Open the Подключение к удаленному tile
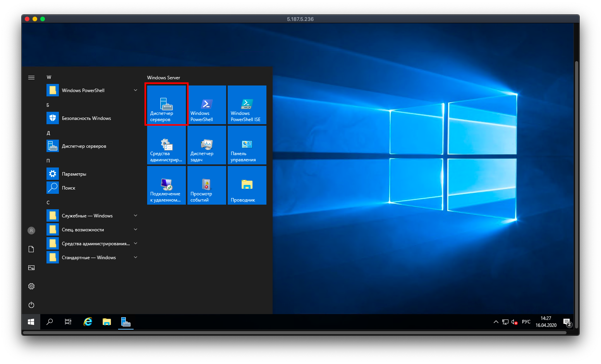Viewport: 601px width, 364px height. coord(167,185)
